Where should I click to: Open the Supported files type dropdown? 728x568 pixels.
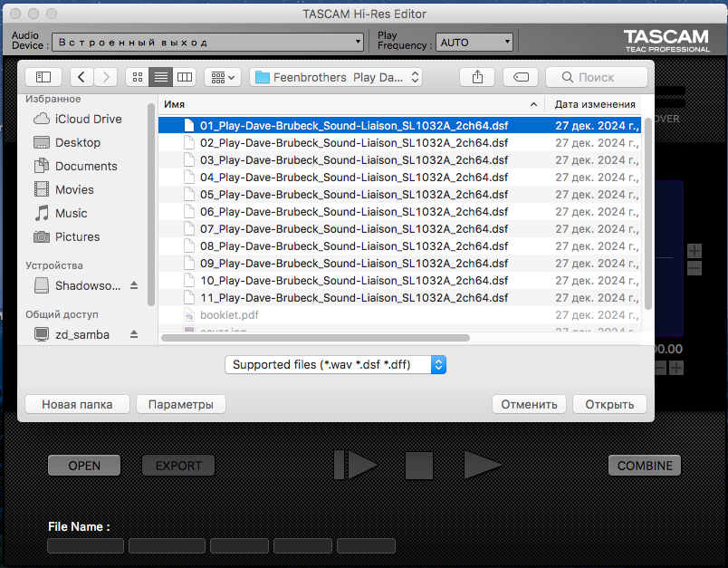tap(335, 364)
